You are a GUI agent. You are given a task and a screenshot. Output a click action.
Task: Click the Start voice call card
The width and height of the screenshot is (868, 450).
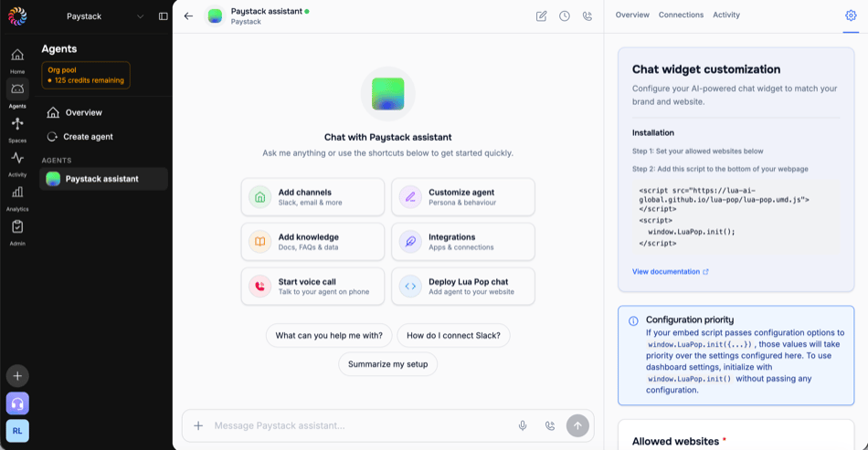pyautogui.click(x=312, y=287)
